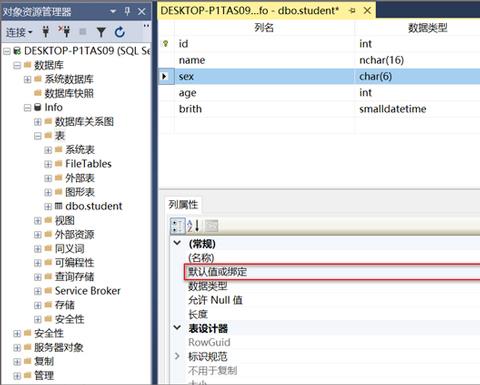Collapse the (常规) property group

(x=177, y=243)
